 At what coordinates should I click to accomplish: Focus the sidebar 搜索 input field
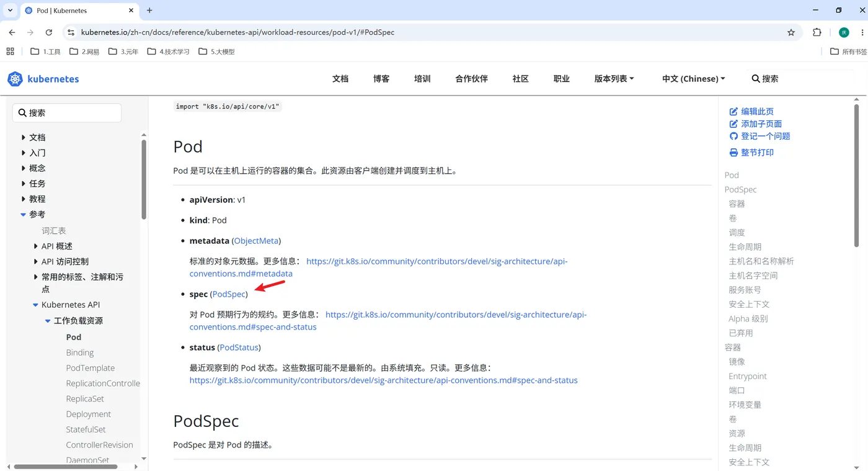point(67,113)
